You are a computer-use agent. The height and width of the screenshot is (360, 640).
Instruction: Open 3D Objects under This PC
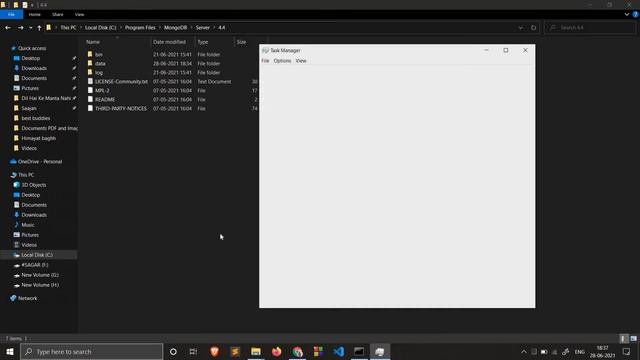(33, 185)
